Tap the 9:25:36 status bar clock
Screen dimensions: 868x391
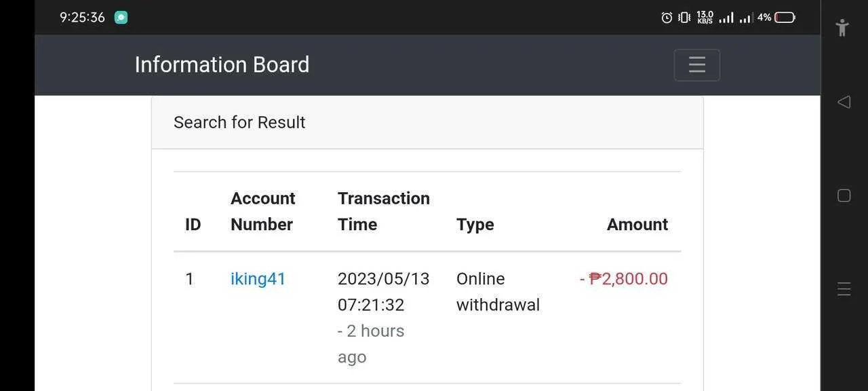(x=83, y=18)
